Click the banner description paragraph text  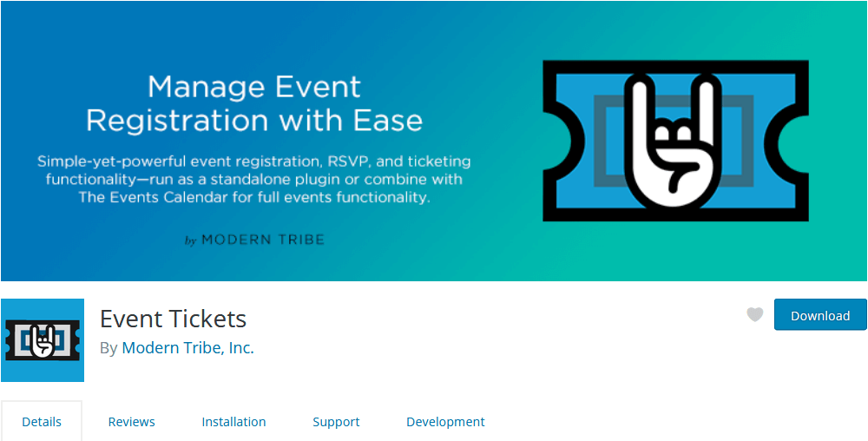click(x=254, y=180)
